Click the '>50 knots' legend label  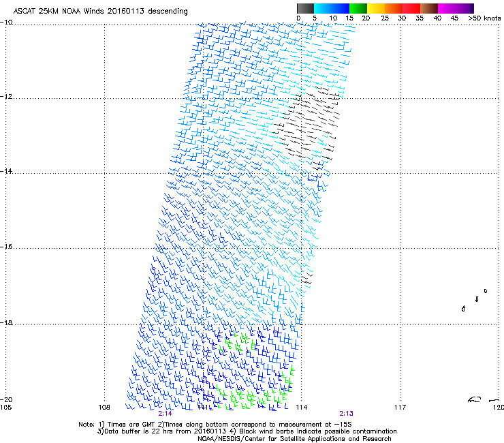[484, 18]
